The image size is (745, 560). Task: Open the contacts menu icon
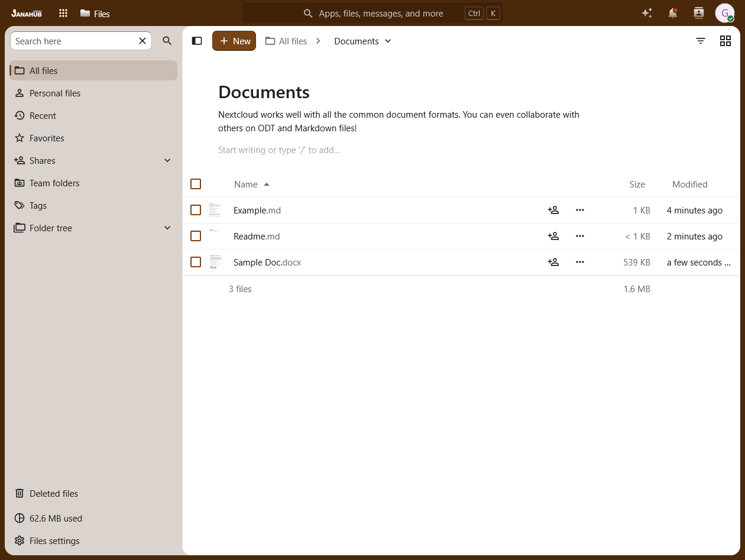pyautogui.click(x=699, y=13)
